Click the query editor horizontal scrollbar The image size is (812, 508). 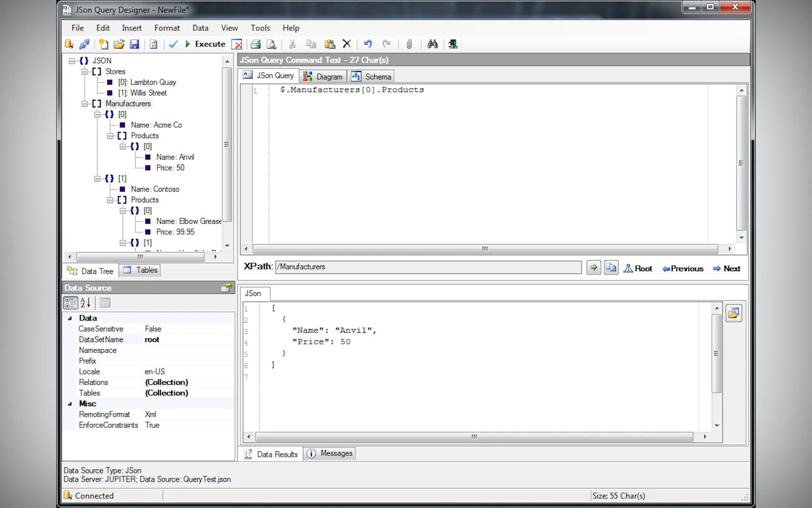point(485,249)
